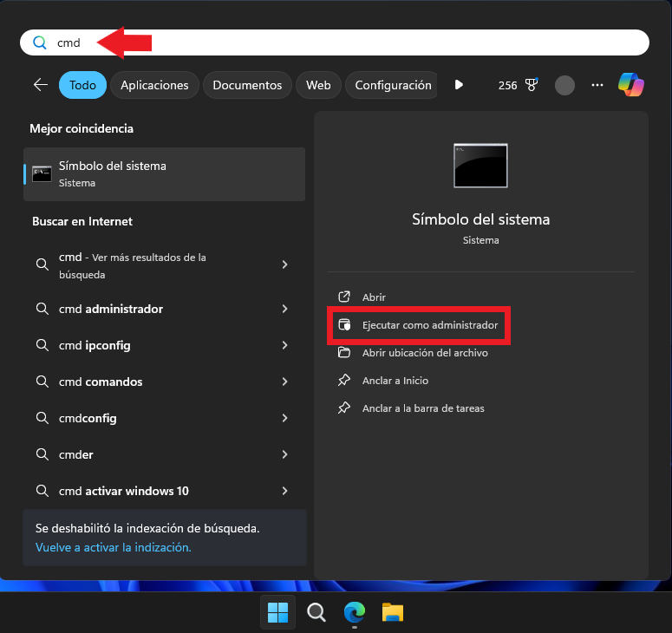672x633 pixels.
Task: Open the taskbar Search icon
Action: (316, 612)
